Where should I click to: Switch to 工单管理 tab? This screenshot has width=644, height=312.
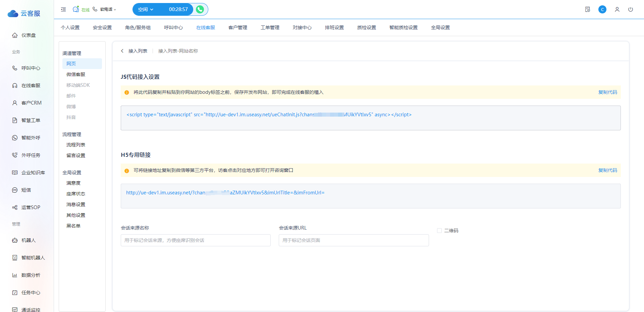click(270, 27)
